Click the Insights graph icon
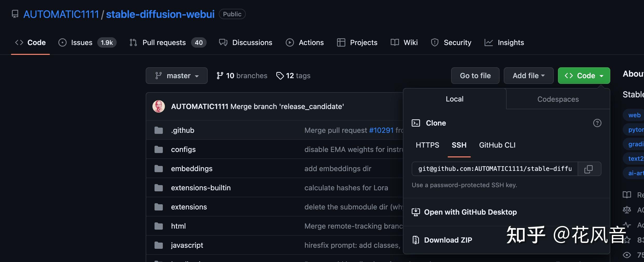Viewport: 644px width, 262px height. coord(489,42)
